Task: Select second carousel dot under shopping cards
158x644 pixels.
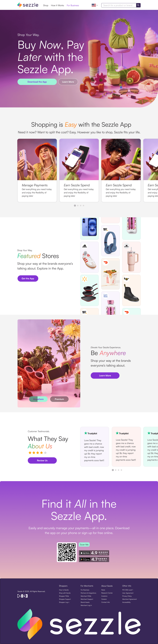Action: pos(78,205)
